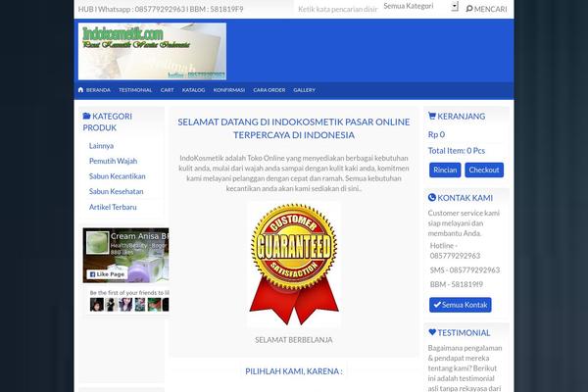Click the Customer Guaranteed Satisfaction badge image
588x392 pixels.
[294, 264]
